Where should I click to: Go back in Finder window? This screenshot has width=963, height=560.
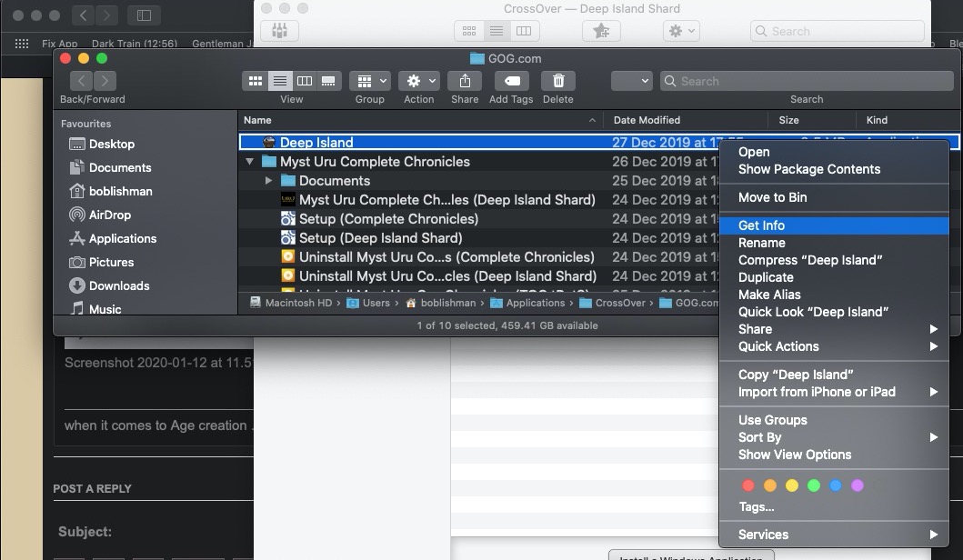tap(81, 80)
